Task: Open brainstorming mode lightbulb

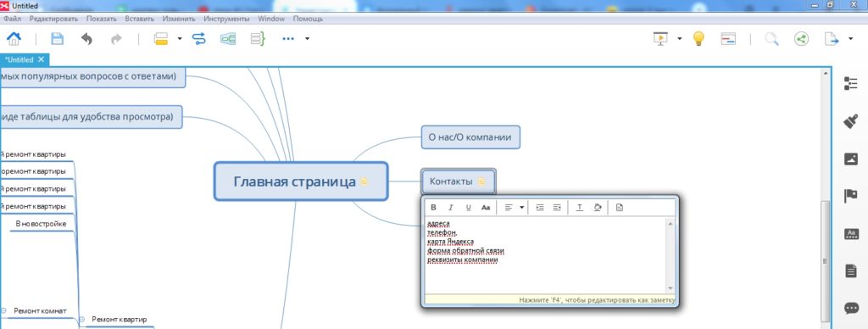Action: [x=699, y=39]
